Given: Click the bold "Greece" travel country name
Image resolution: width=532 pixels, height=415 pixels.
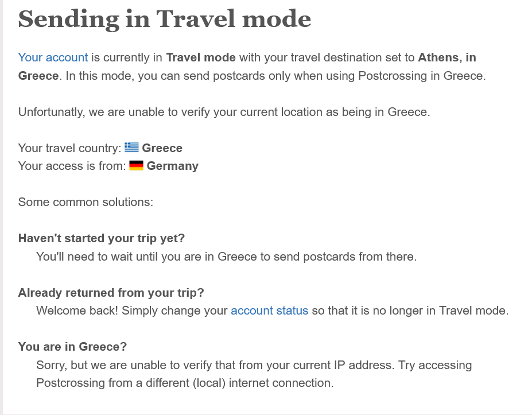Looking at the screenshot, I should tap(162, 148).
